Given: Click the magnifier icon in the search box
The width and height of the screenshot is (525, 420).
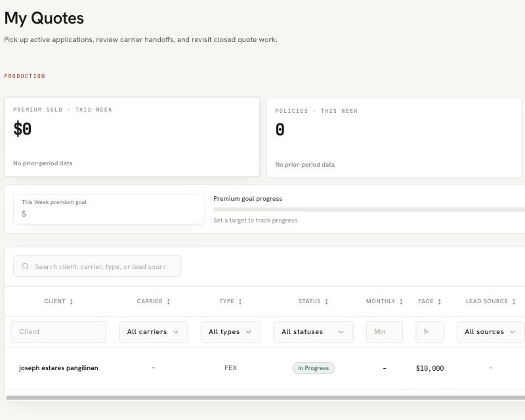Looking at the screenshot, I should coord(25,266).
